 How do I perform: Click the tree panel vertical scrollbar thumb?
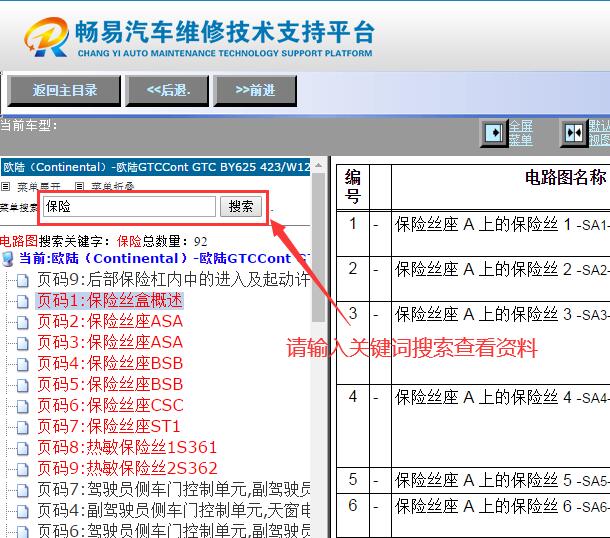point(318,247)
